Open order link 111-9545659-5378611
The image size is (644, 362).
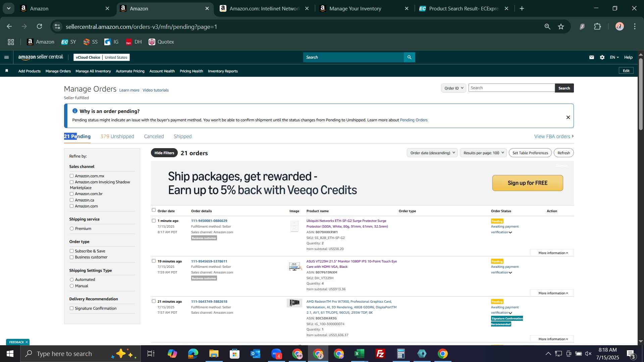[209, 261]
